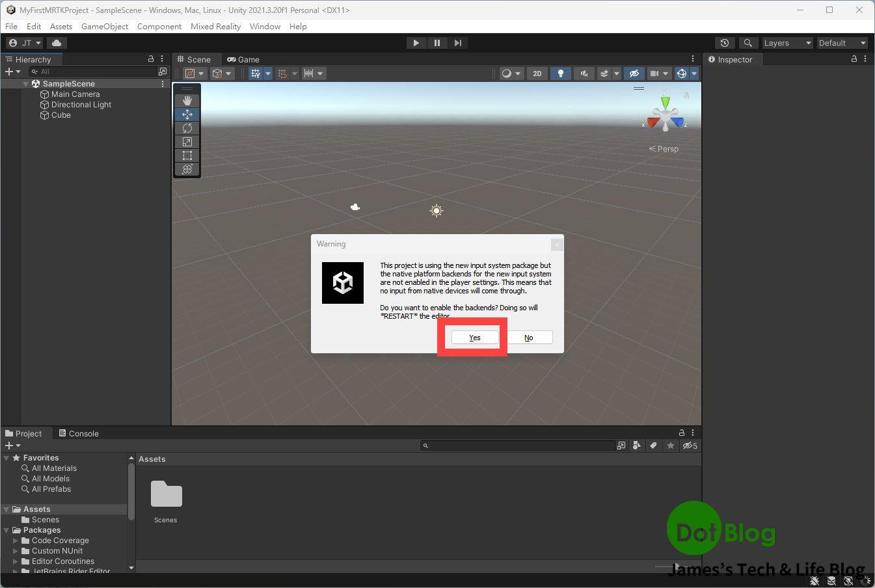The image size is (875, 588).
Task: Open the Unity version control history panel
Action: click(724, 42)
